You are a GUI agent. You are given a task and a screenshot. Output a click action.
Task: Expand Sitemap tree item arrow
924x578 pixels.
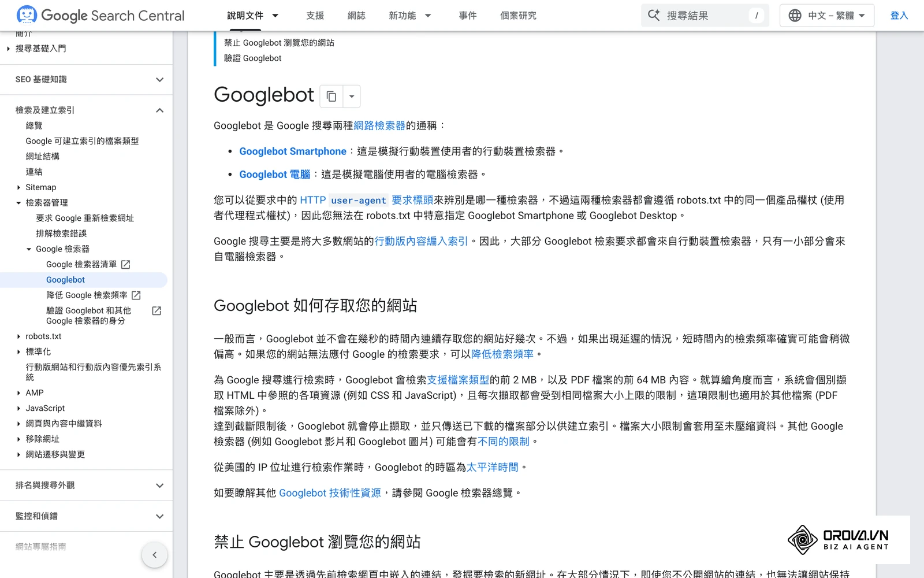(18, 187)
